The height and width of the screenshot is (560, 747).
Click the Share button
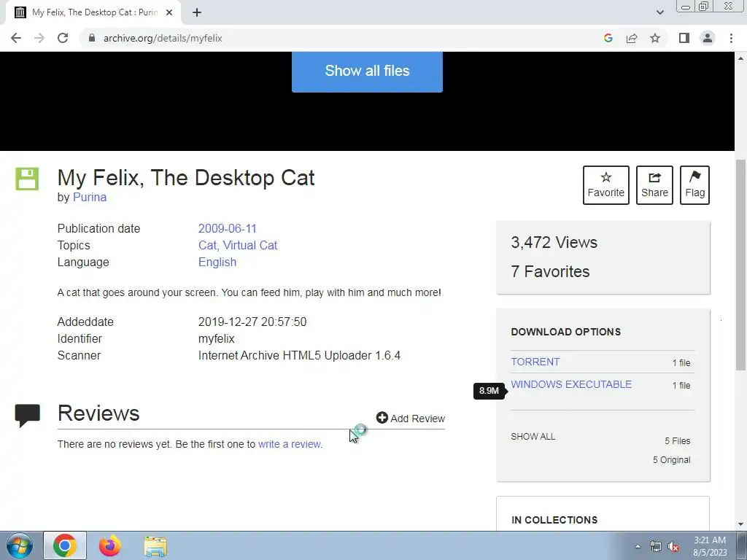[x=654, y=185]
